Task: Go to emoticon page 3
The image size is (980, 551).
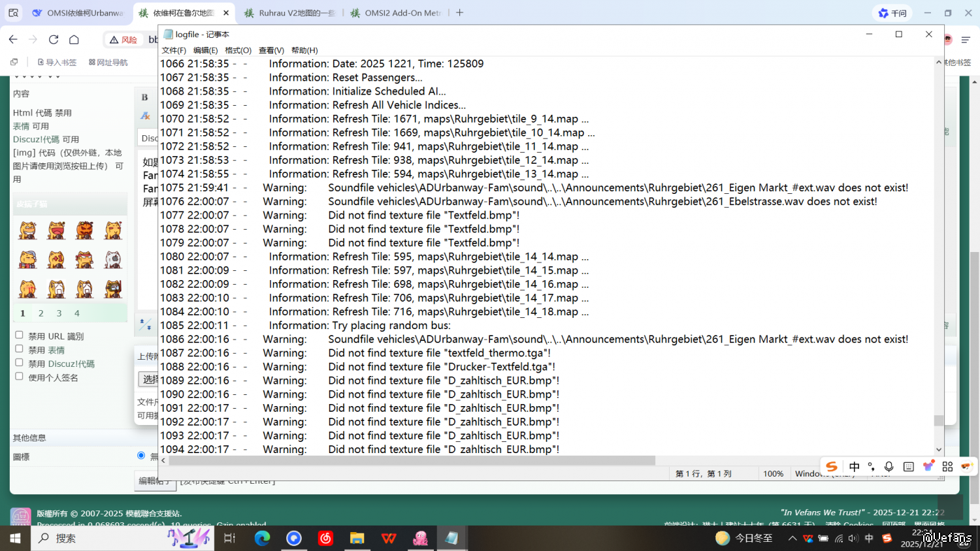Action: [x=59, y=313]
